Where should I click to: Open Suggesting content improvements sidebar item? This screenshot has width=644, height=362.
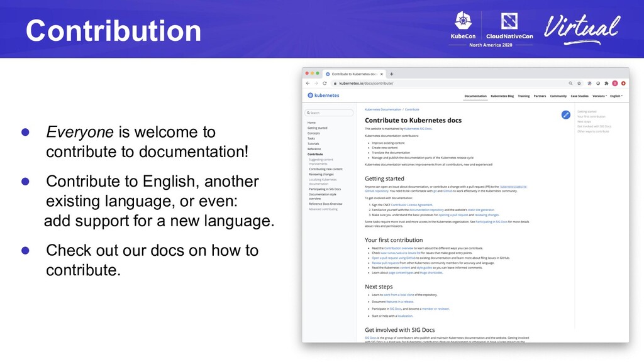click(321, 162)
